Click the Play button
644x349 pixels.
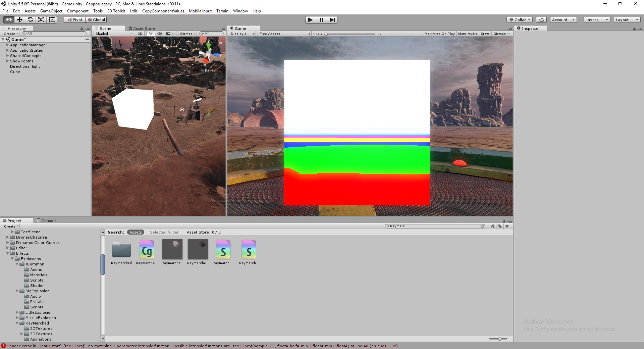tap(311, 20)
